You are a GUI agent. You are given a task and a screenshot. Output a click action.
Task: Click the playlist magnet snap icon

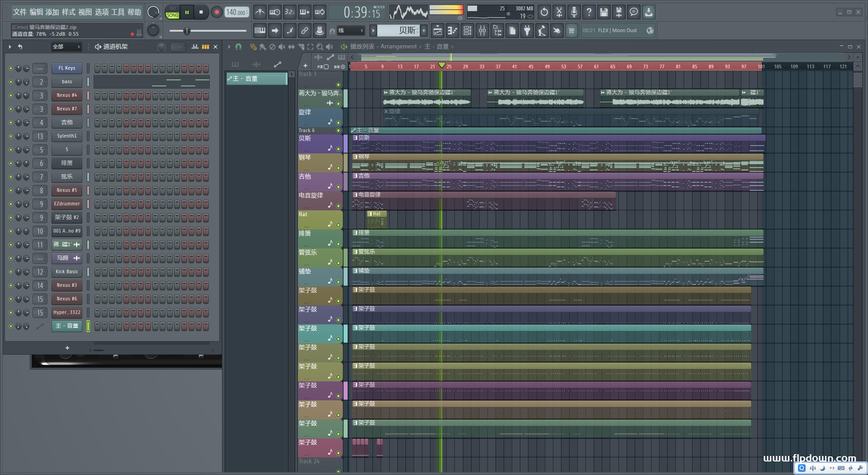pyautogui.click(x=238, y=47)
